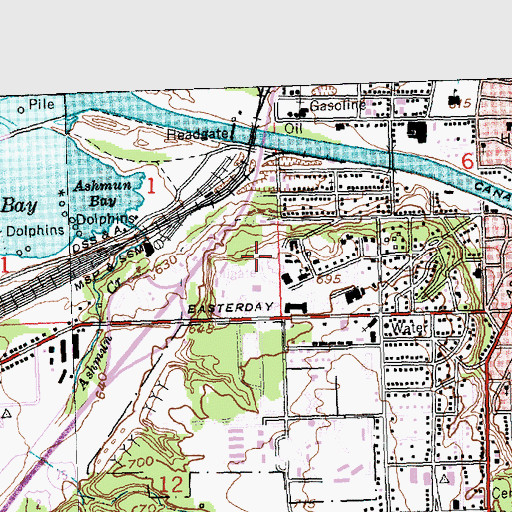Click the vertical 'Ashmun' creek label

[x=95, y=363]
